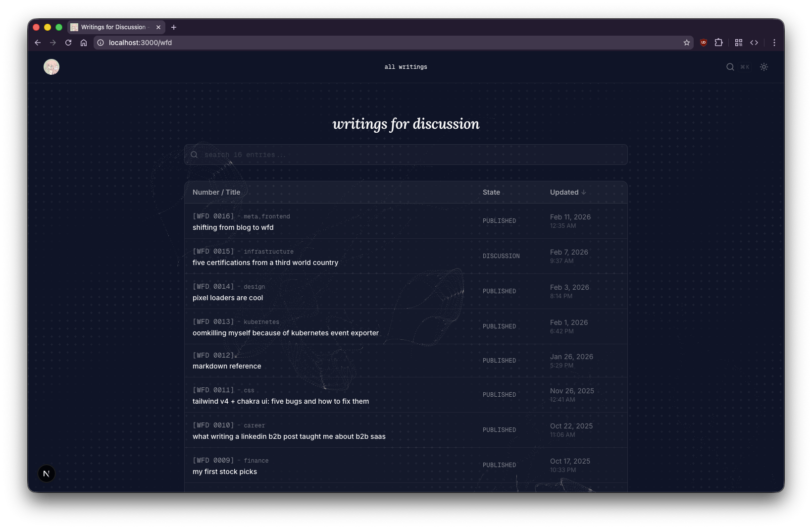Image resolution: width=812 pixels, height=529 pixels.
Task: Click the [WFD 0016] number label
Action: [x=213, y=216]
